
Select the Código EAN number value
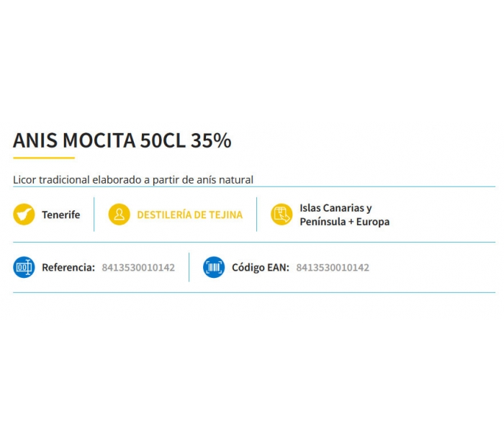pos(333,268)
